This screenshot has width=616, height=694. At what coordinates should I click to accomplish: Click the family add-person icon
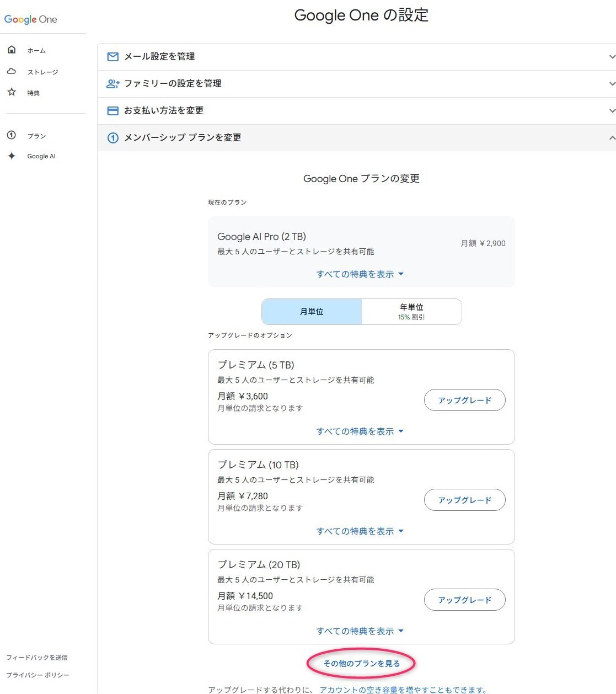(x=113, y=83)
